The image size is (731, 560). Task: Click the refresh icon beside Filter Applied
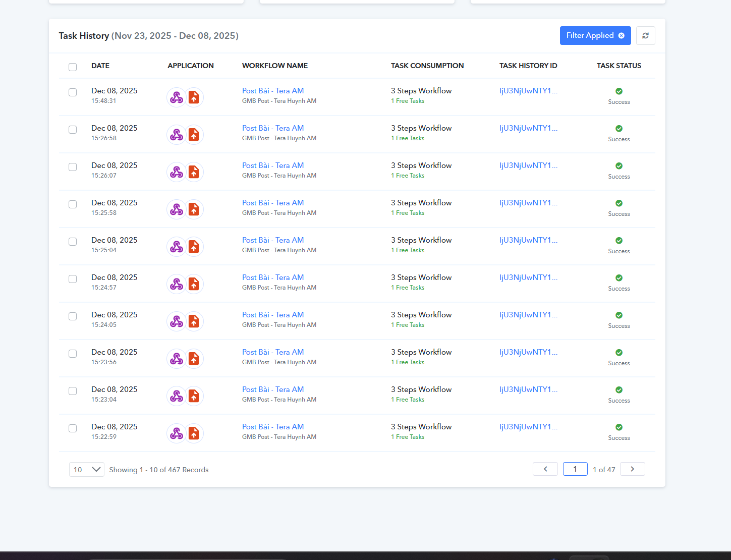point(645,36)
